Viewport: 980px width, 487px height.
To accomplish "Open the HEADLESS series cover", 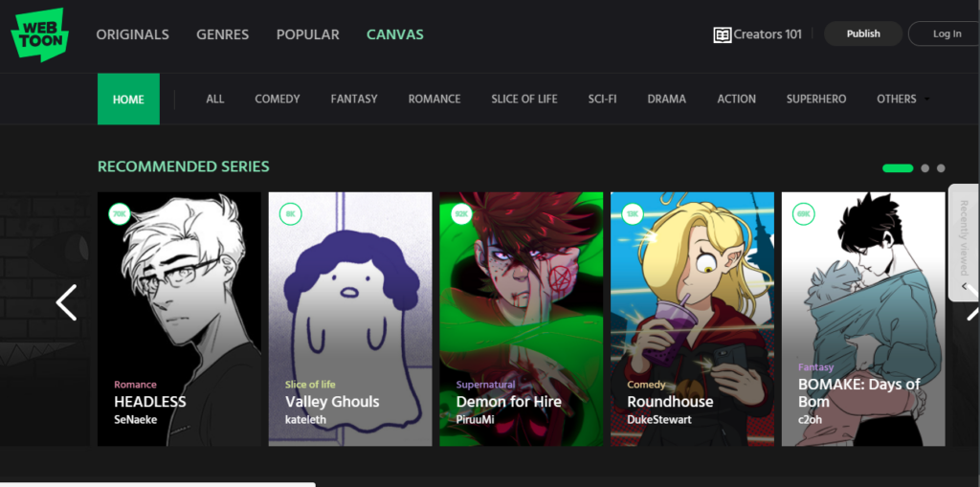I will pyautogui.click(x=179, y=319).
